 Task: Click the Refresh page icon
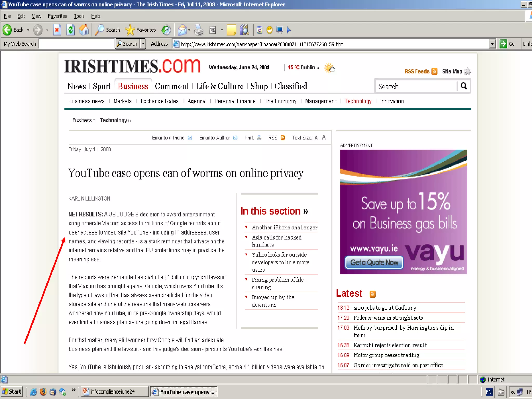pos(70,30)
